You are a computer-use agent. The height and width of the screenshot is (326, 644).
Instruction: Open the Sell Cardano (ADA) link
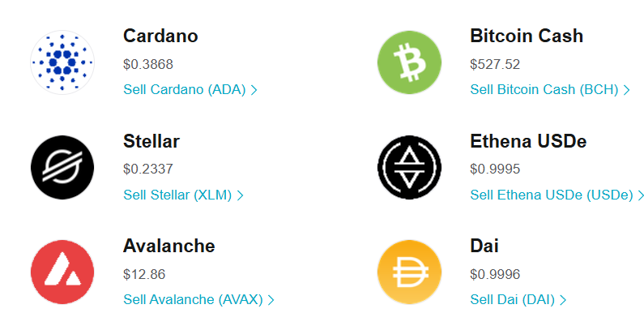click(185, 90)
